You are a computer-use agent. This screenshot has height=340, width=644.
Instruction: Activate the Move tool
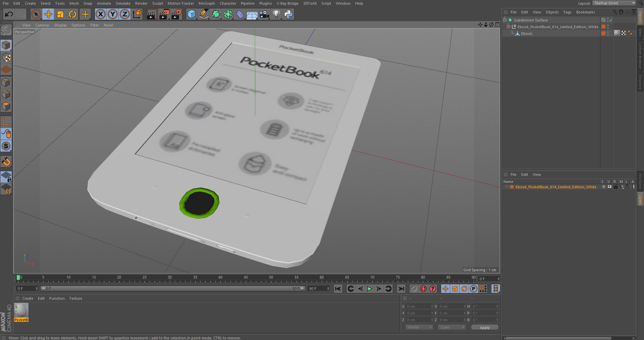(x=48, y=14)
